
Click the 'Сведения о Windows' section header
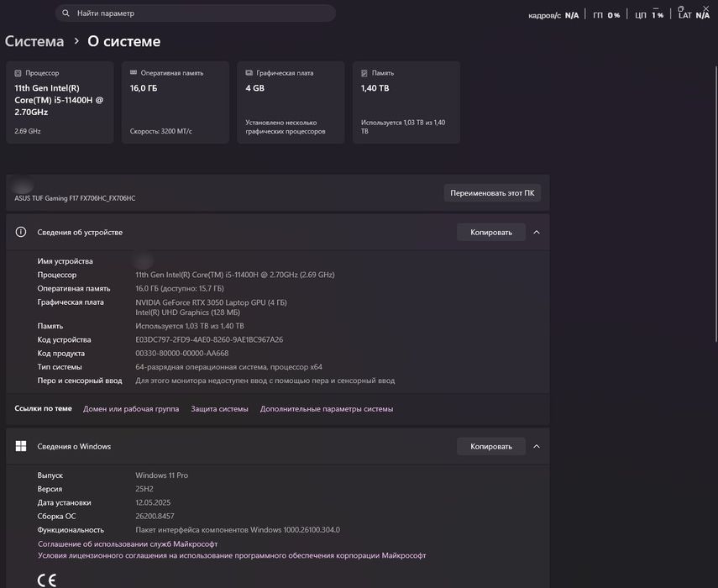click(x=277, y=446)
